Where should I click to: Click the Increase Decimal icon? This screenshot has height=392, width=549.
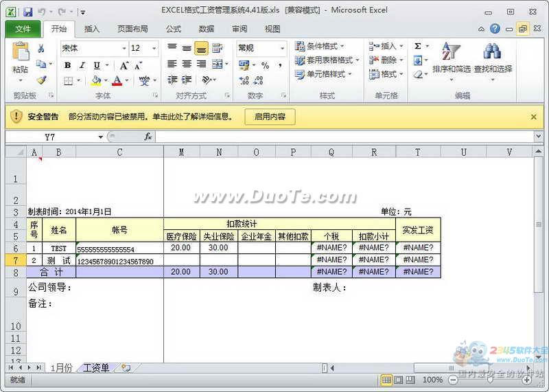click(x=244, y=80)
